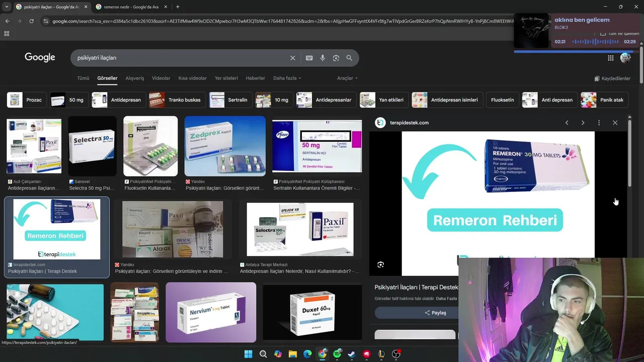The image size is (644, 362).
Task: Open the Yer siteleri tab
Action: pos(226,78)
